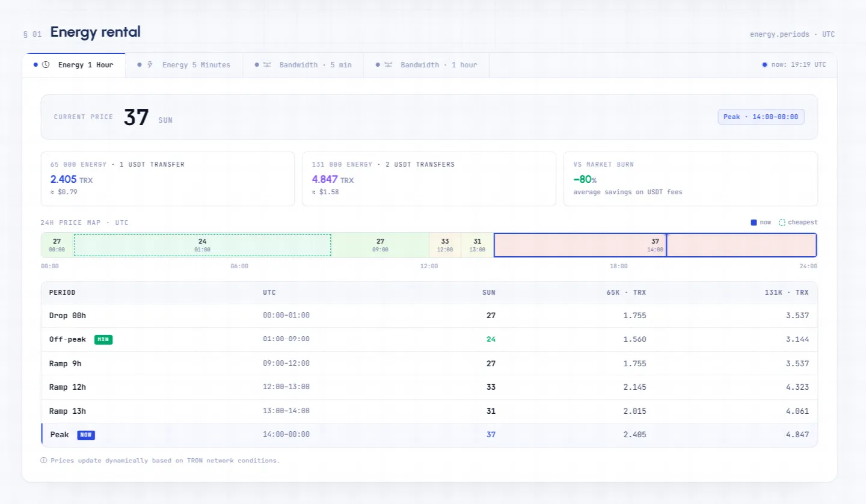Pick the 09:00 segment on the price map
Viewport: 866px width, 504px height.
point(380,245)
